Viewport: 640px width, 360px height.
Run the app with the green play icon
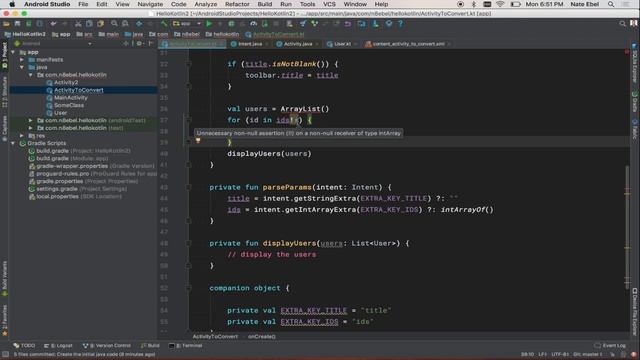click(209, 24)
